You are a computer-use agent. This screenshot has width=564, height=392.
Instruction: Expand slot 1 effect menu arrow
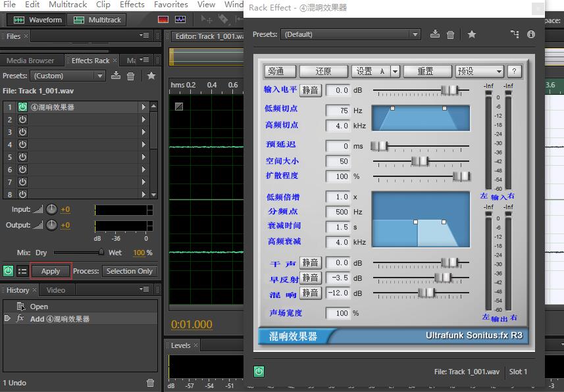click(x=143, y=107)
